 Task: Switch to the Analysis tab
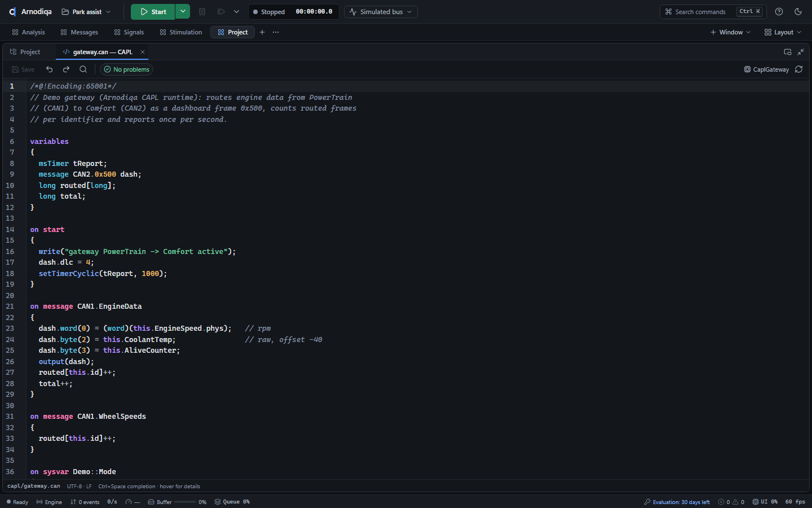tap(28, 32)
